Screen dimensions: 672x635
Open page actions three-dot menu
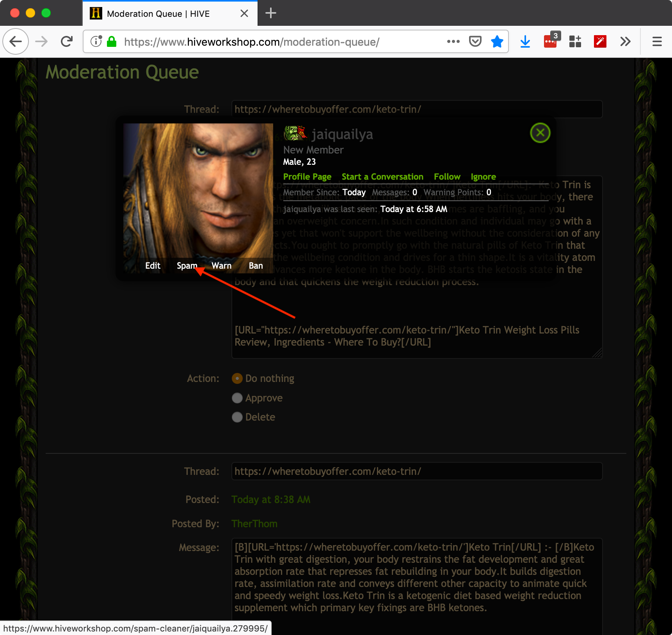coord(453,41)
